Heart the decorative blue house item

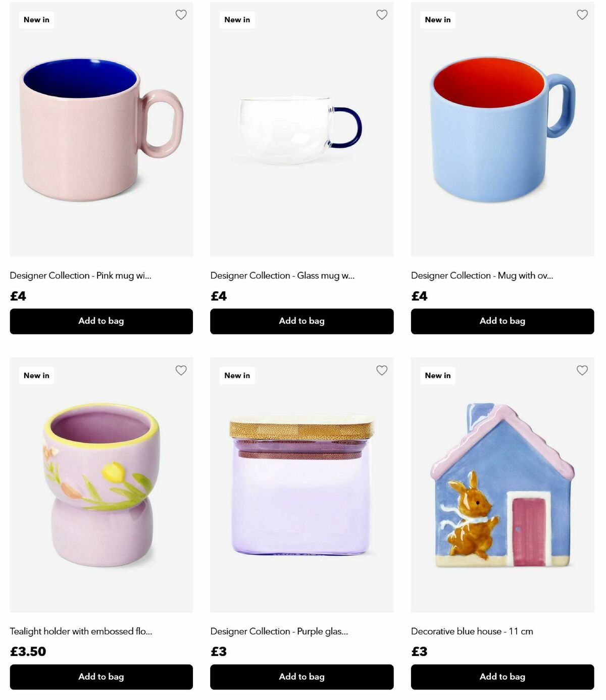[582, 370]
